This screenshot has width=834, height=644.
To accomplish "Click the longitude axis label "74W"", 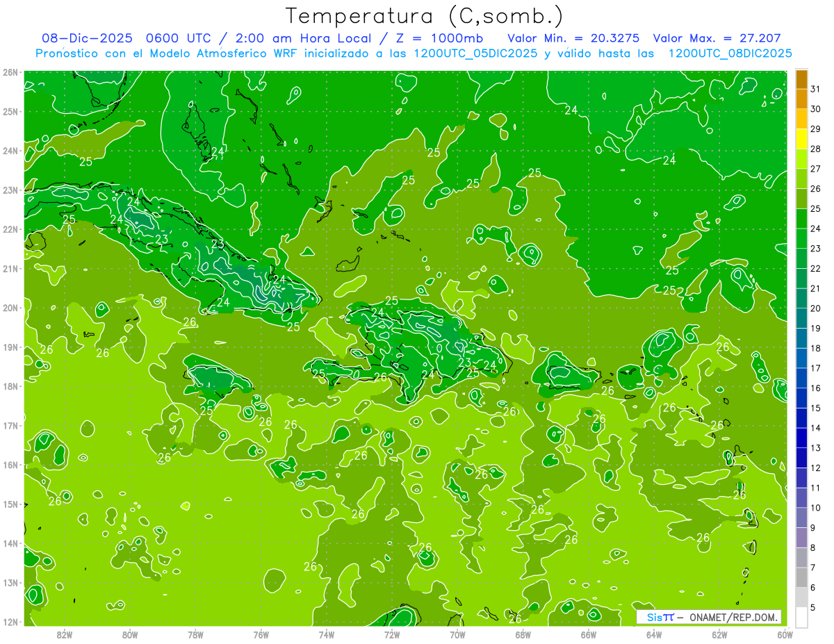I will click(327, 634).
